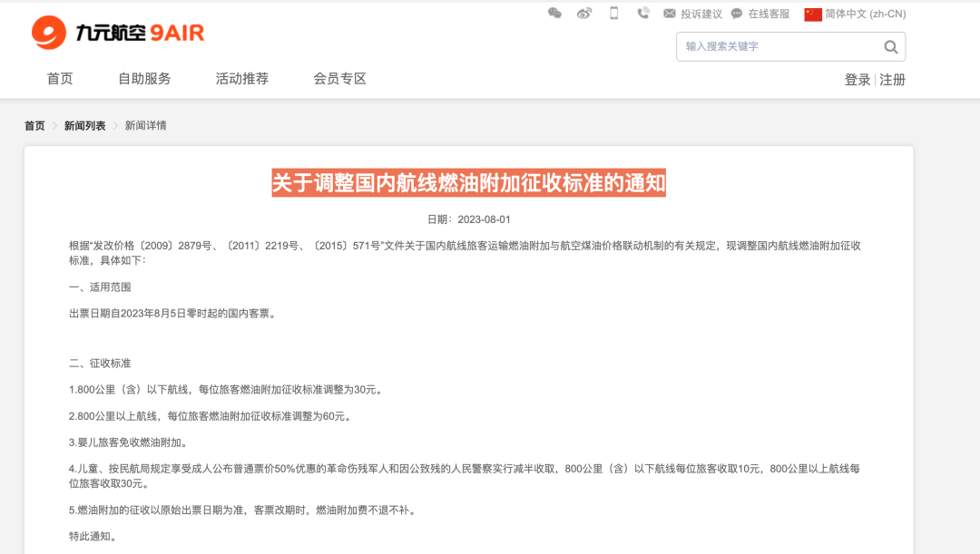Click the WeChat icon in the top bar
This screenshot has height=554, width=980.
tap(554, 14)
